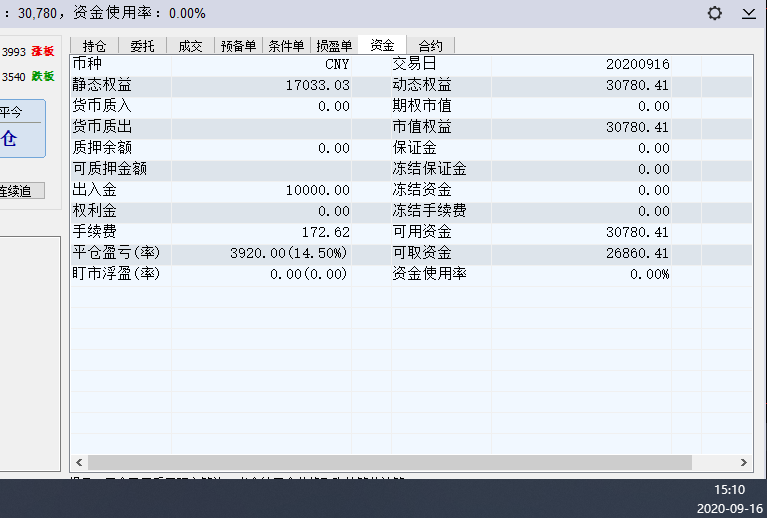The width and height of the screenshot is (767, 518).
Task: Click the horizontal scrollbar left arrow
Action: point(79,462)
